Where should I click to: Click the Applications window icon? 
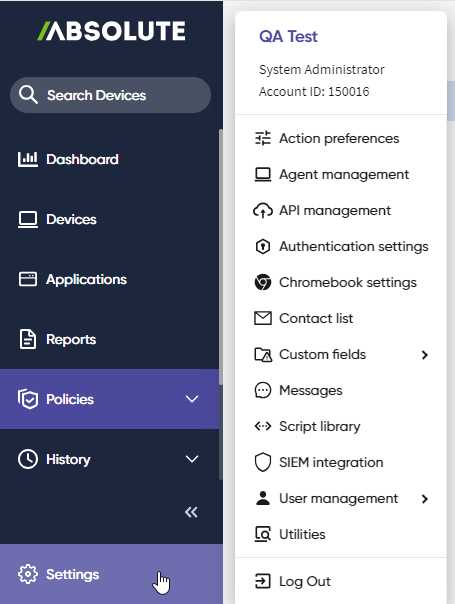point(28,279)
